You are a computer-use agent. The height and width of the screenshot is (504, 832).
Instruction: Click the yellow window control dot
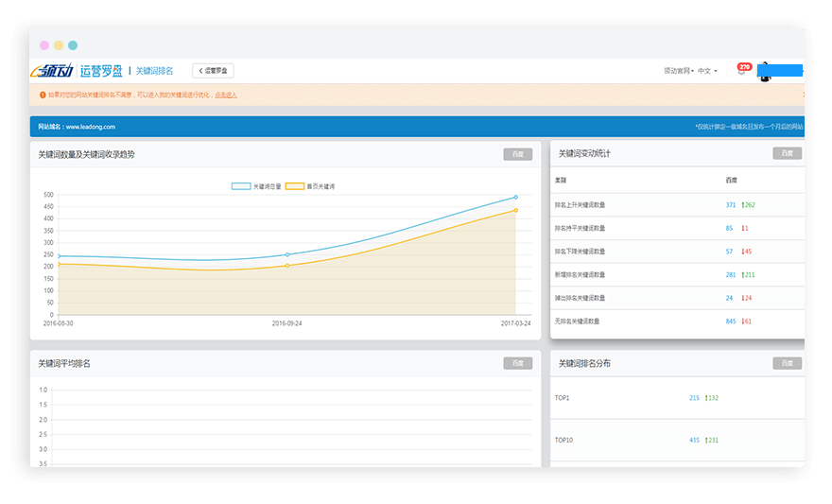[59, 45]
